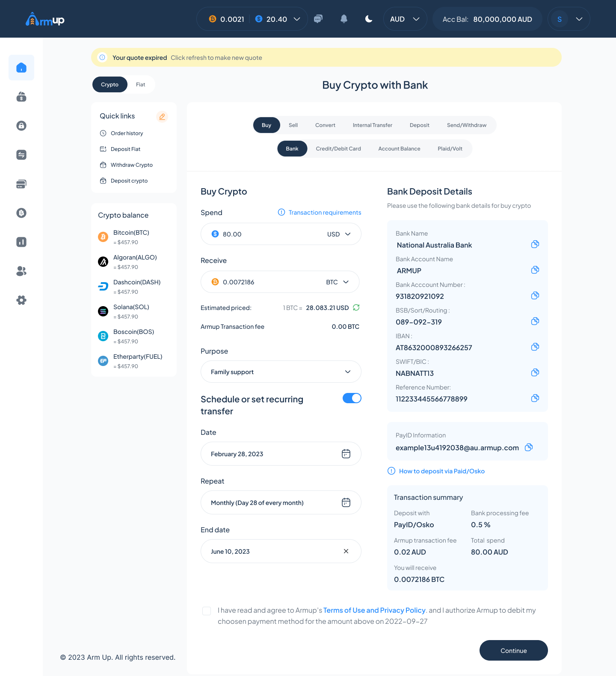Screen dimensions: 616x676
Task: Open the users sidebar icon
Action: [x=21, y=271]
